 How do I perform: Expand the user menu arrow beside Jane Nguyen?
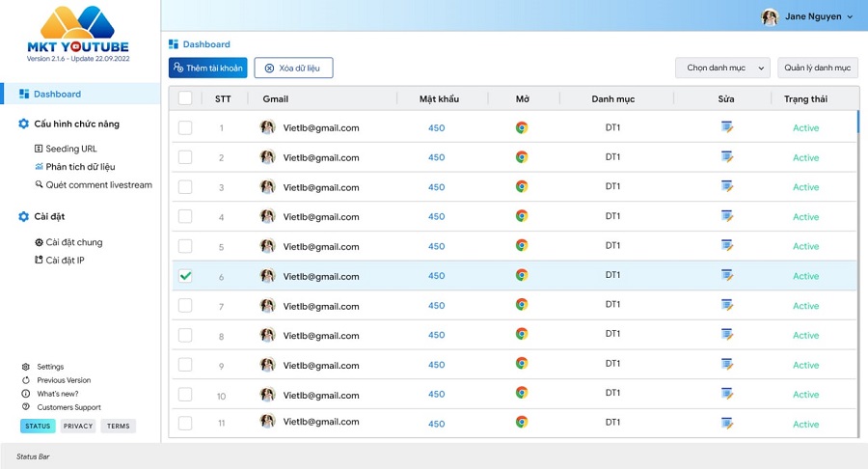850,16
